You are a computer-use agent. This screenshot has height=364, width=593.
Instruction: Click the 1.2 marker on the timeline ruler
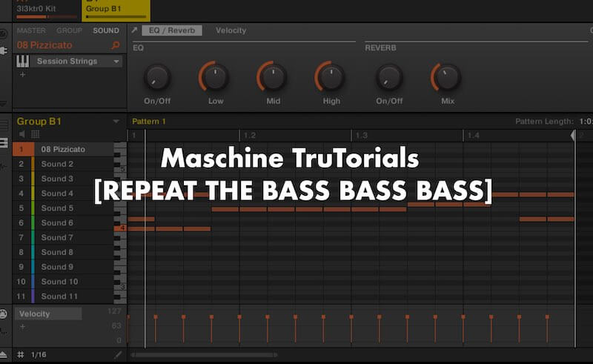pos(249,135)
